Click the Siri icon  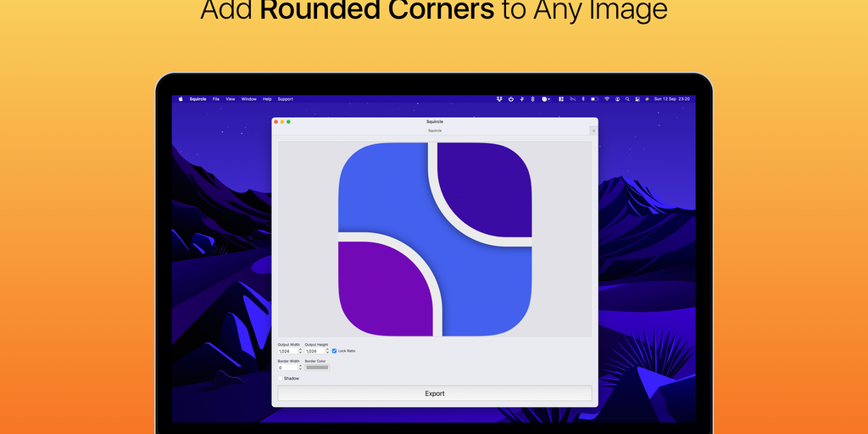pyautogui.click(x=647, y=99)
